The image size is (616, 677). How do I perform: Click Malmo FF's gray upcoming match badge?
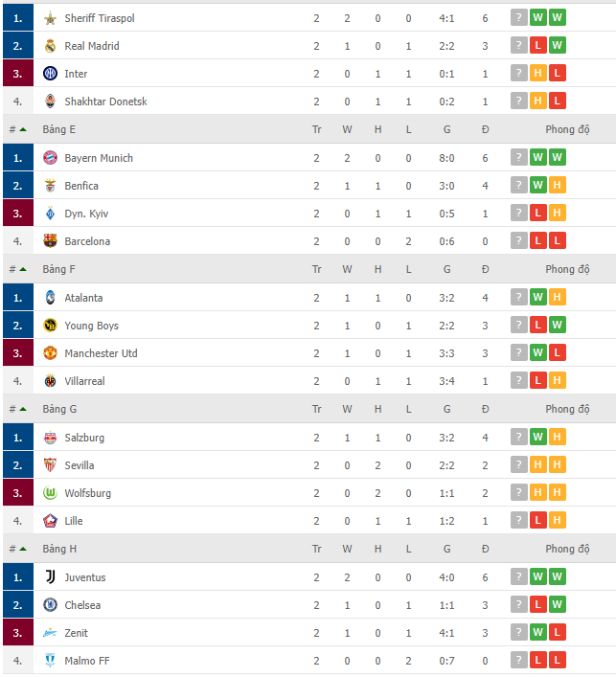[x=519, y=660]
